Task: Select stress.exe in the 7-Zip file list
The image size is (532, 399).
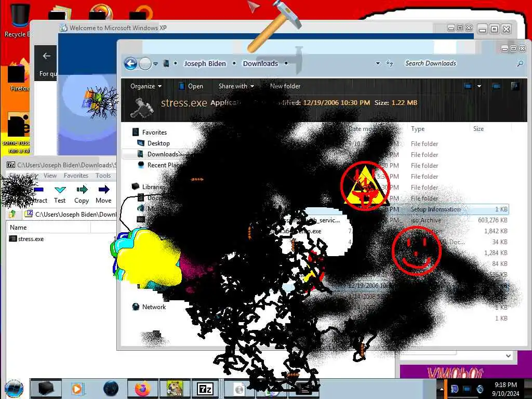Action: coord(26,239)
